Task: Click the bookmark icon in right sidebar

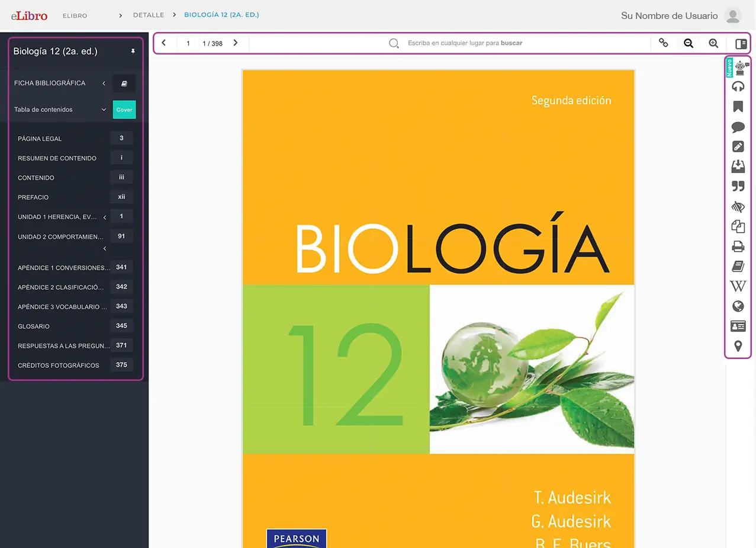Action: pyautogui.click(x=738, y=107)
